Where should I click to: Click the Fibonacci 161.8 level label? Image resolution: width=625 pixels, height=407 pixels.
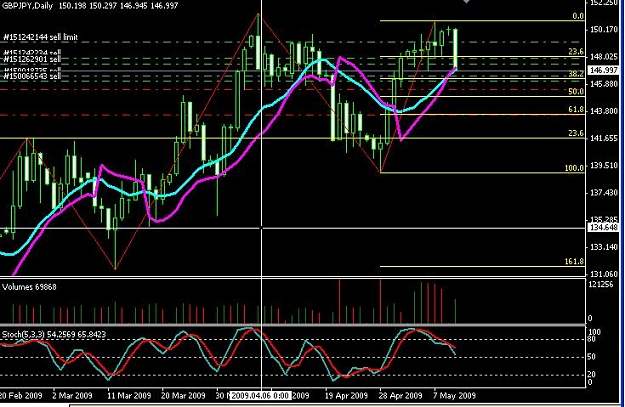574,262
